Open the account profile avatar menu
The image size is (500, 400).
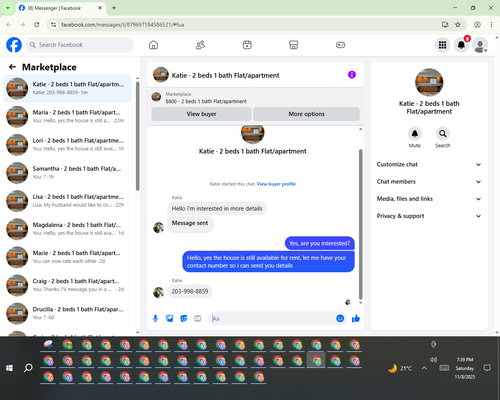[x=480, y=45]
